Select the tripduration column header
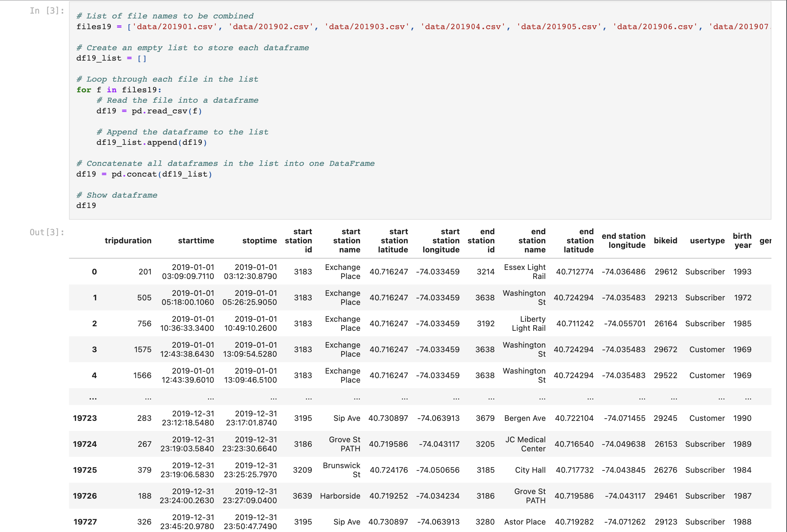The width and height of the screenshot is (787, 532). pyautogui.click(x=128, y=241)
